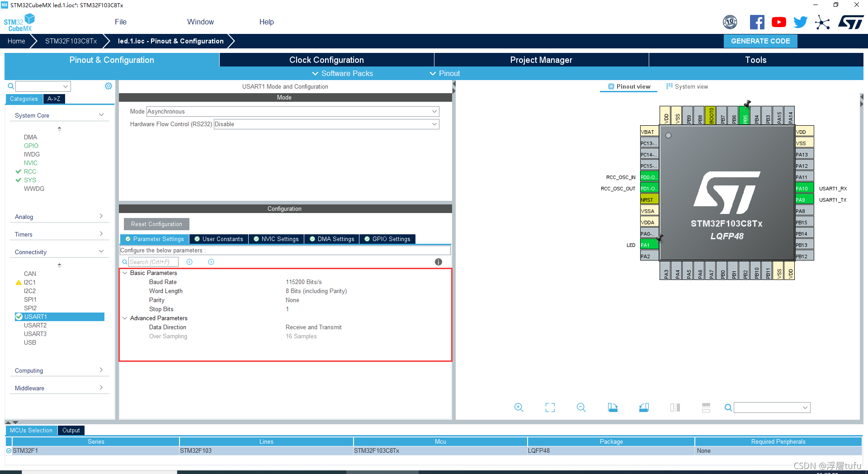Open the DMA Settings tab
Screen dimensions: 868x474
(x=332, y=239)
